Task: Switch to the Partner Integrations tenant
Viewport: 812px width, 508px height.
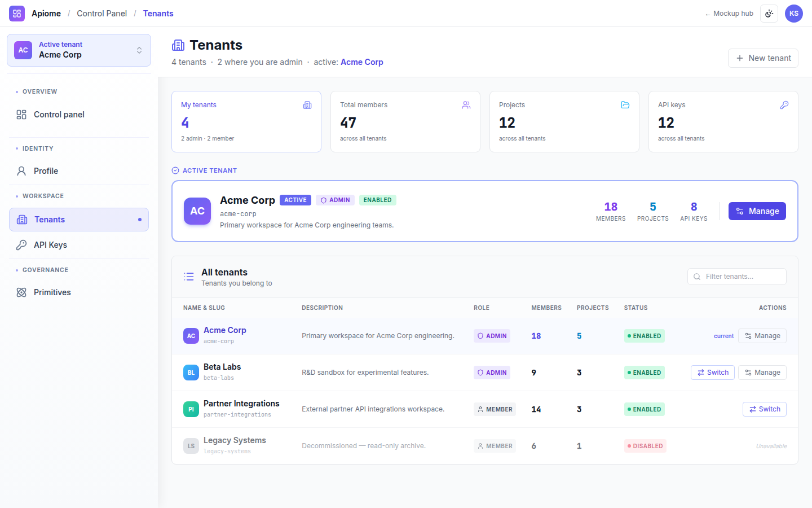Action: 765,409
